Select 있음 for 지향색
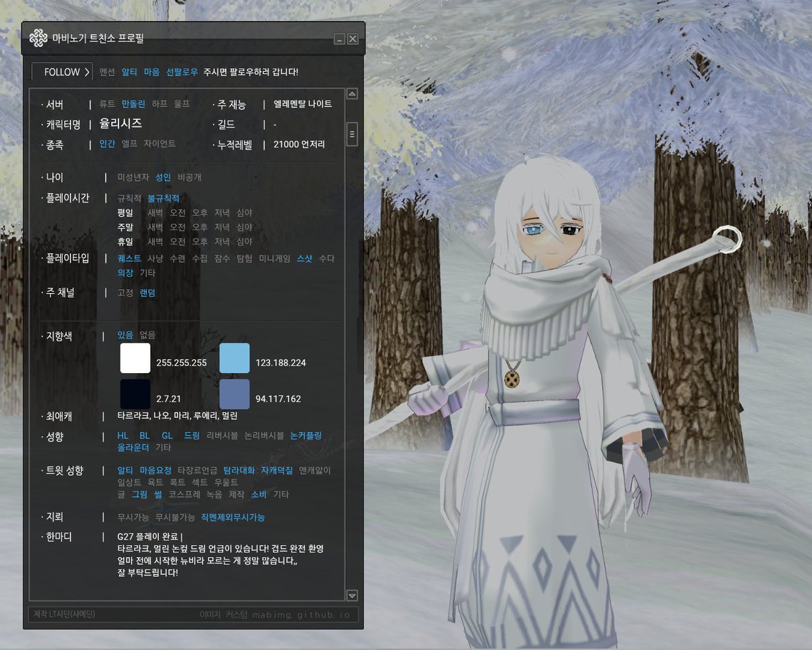812x650 pixels. [x=125, y=335]
